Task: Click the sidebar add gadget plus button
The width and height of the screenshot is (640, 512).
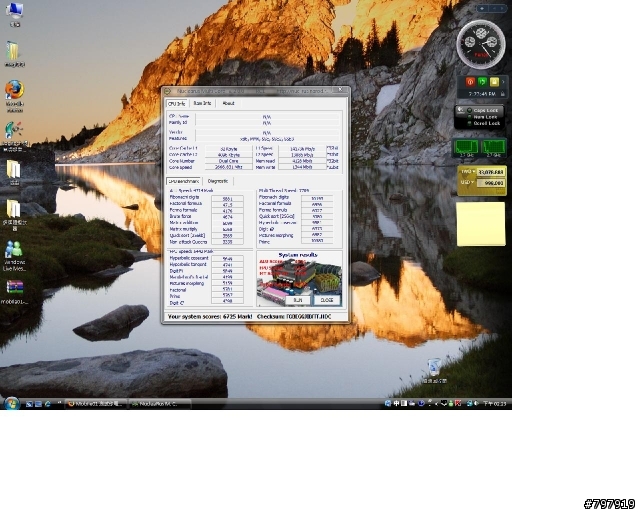Action: point(482,9)
